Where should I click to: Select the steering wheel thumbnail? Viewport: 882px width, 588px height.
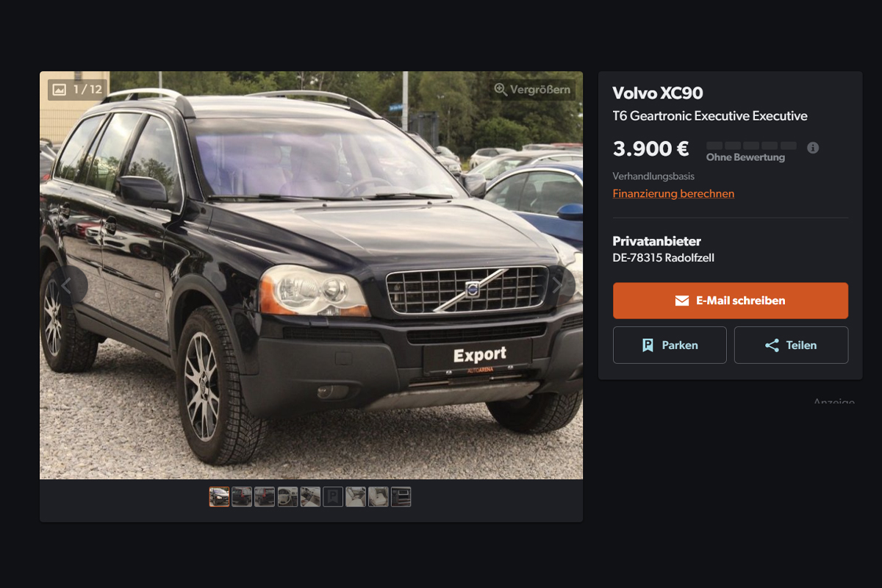(x=287, y=497)
